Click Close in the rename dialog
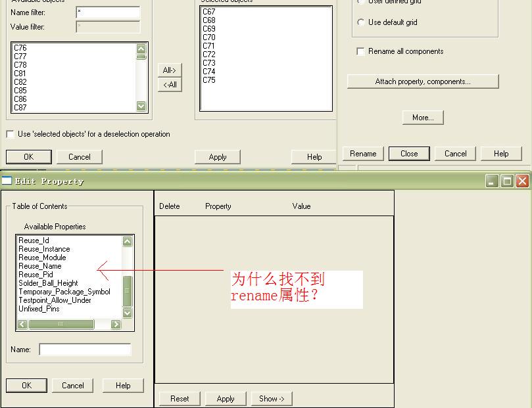 click(x=409, y=154)
